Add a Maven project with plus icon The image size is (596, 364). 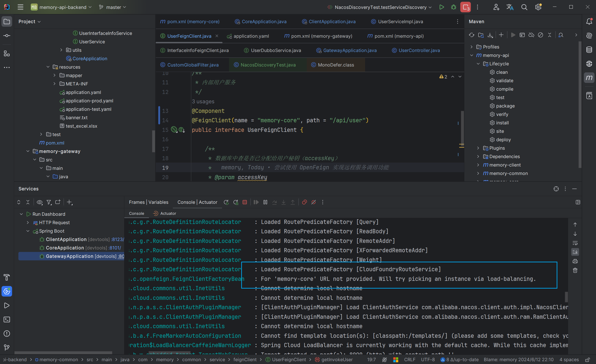[x=501, y=35]
